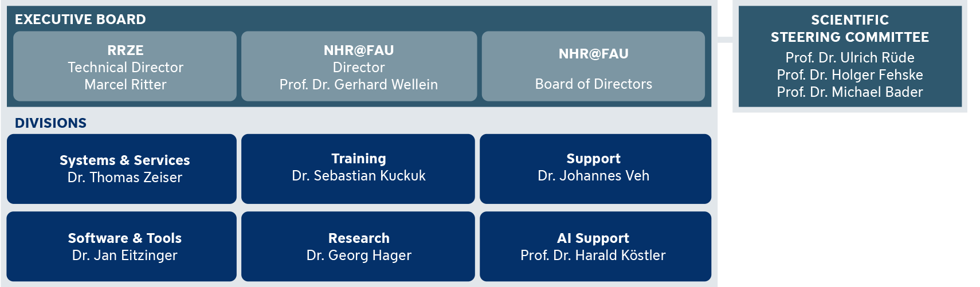
Task: Click the Scientific Steering Committee panel
Action: point(850,56)
